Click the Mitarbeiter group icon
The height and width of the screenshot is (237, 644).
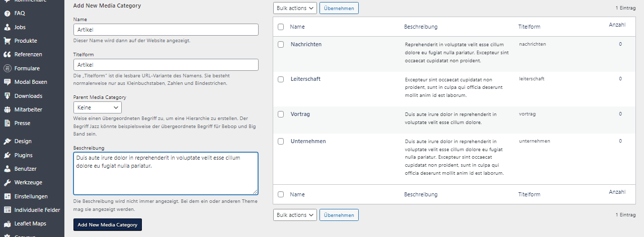tap(8, 109)
